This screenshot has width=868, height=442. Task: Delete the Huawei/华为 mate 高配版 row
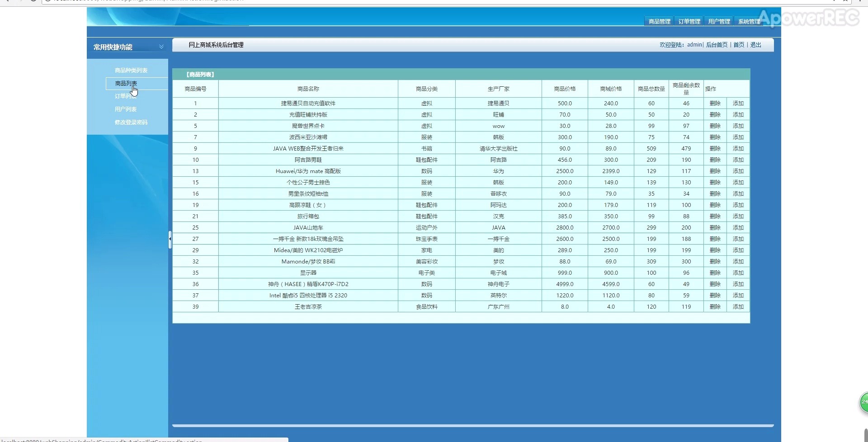(x=715, y=171)
